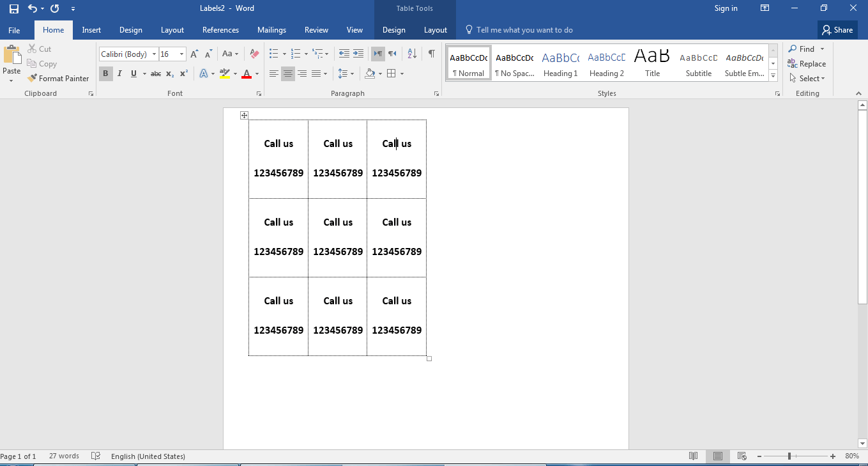868x466 pixels.
Task: Toggle Bold formatting off
Action: 105,74
